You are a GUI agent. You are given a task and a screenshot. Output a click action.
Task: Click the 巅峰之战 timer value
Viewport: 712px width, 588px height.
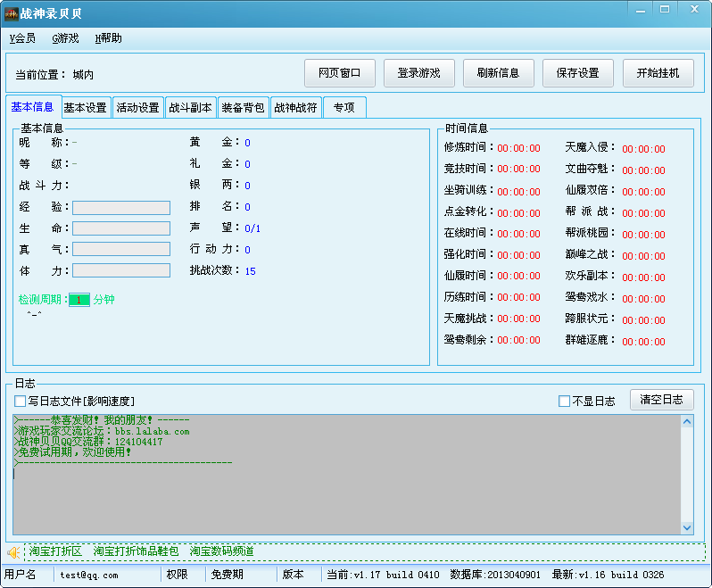643,257
